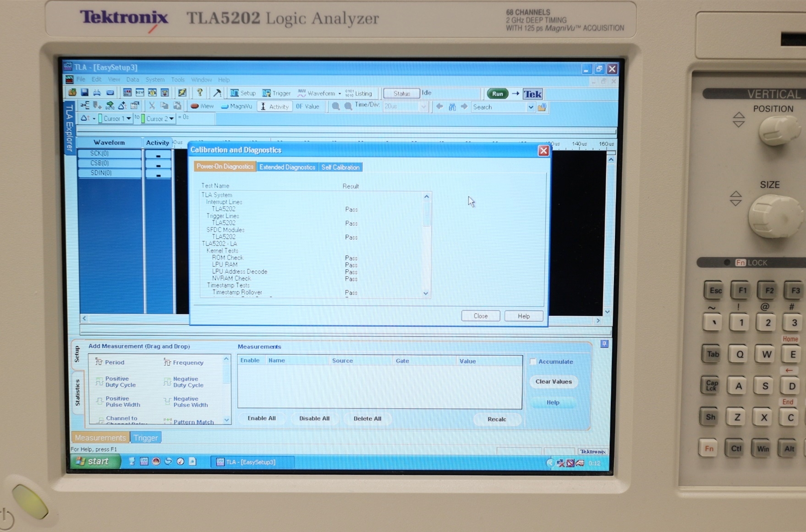Click the Print toolbar icon

97,92
